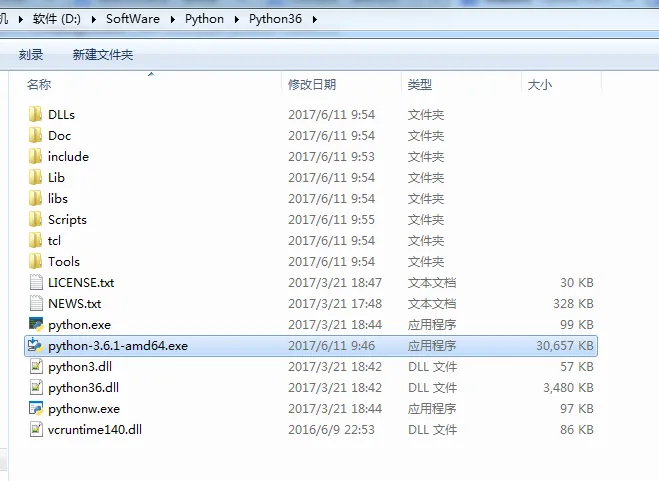Click the Scripts folder name

[x=67, y=219]
